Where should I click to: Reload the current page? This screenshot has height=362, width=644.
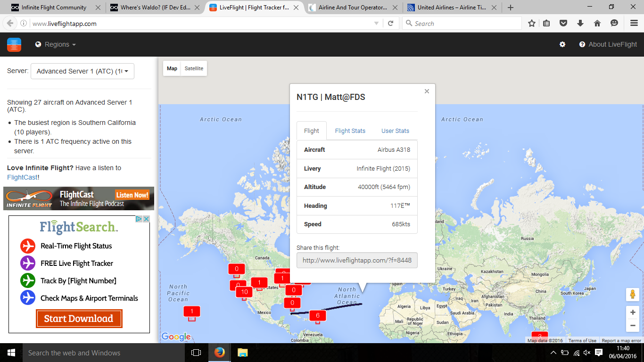(390, 24)
